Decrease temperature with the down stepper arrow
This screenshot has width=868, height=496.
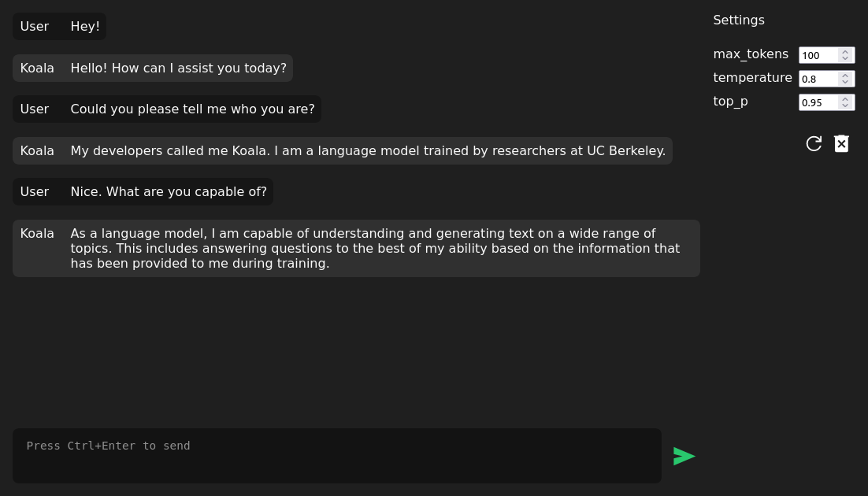(844, 82)
